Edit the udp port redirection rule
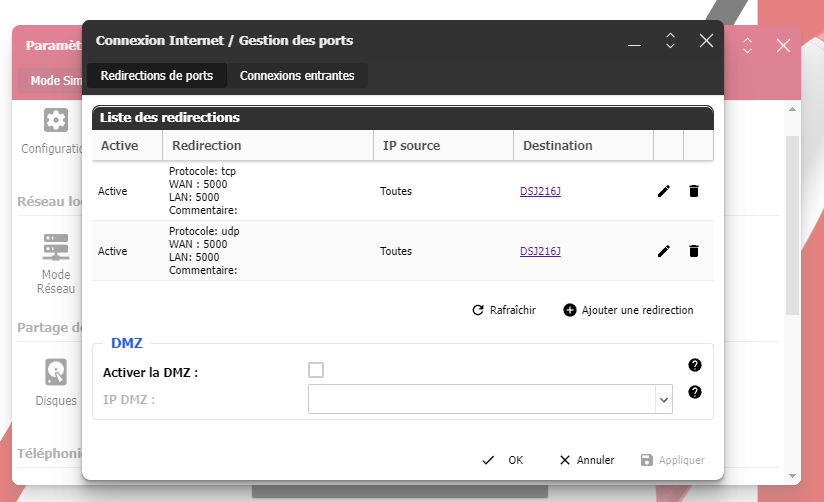 click(x=664, y=251)
